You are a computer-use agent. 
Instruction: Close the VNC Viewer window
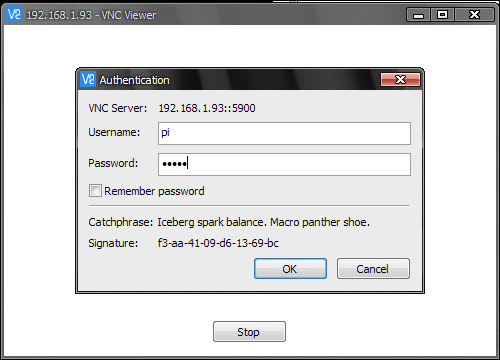point(474,15)
